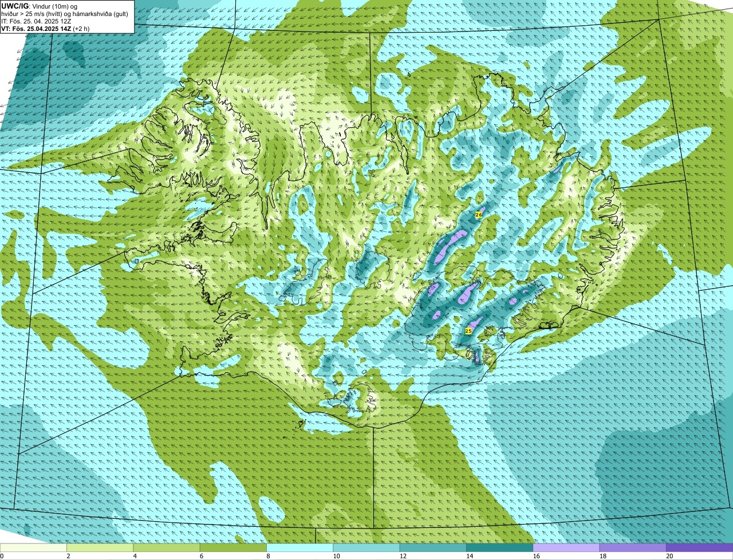Click the legend scale value '12'
Viewport: 733px width, 560px height.
tap(403, 556)
